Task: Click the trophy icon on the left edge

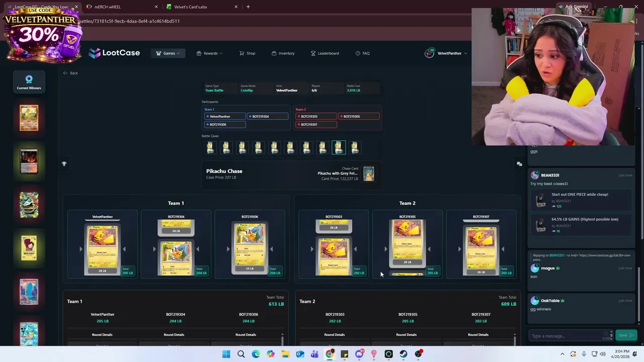Action: (x=64, y=164)
